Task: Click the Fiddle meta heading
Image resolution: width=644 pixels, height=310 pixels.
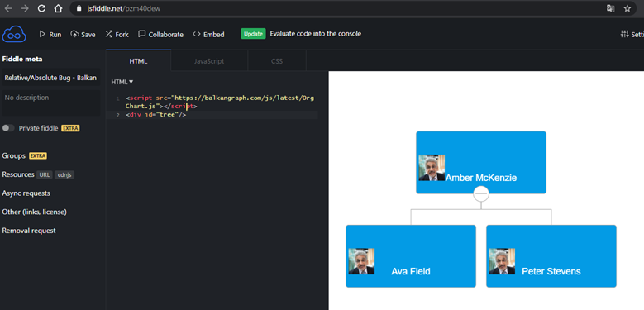Action: pyautogui.click(x=22, y=60)
